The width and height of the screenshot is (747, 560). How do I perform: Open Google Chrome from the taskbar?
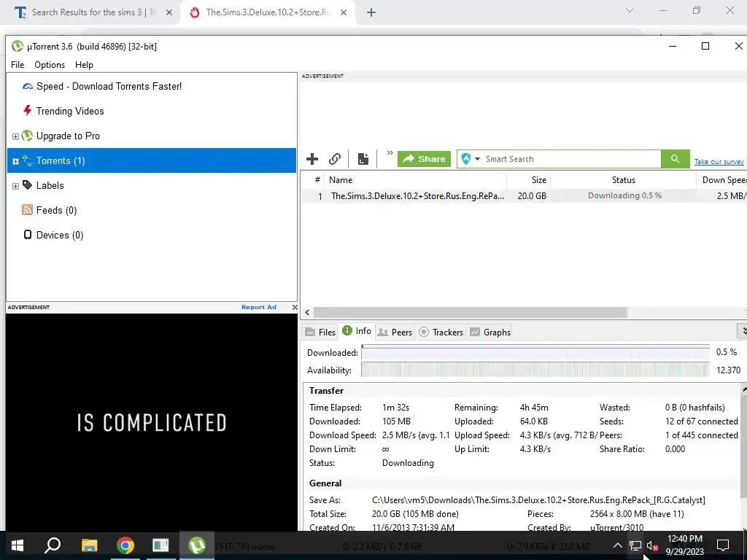pos(125,545)
